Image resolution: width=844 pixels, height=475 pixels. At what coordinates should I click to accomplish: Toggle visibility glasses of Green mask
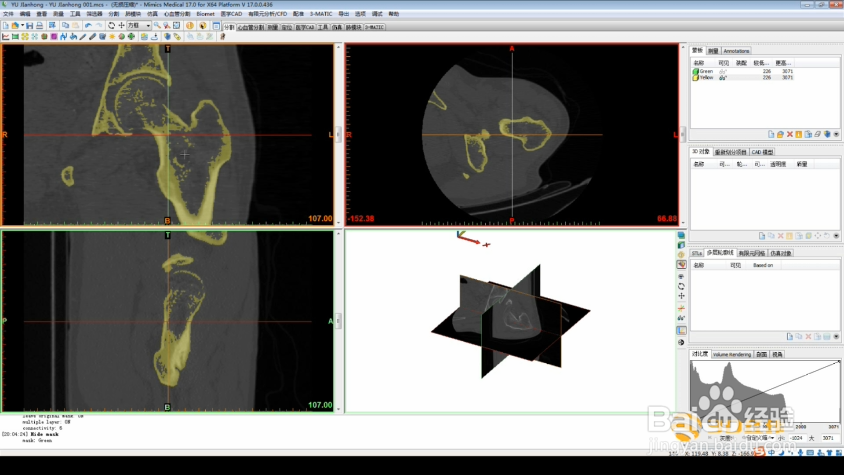click(x=723, y=71)
